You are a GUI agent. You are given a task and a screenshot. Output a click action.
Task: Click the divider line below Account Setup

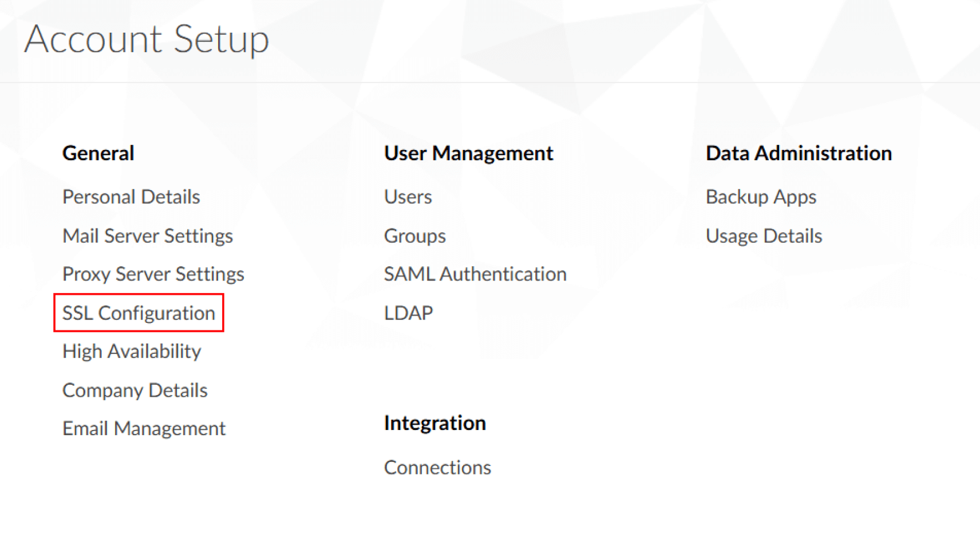tap(490, 82)
